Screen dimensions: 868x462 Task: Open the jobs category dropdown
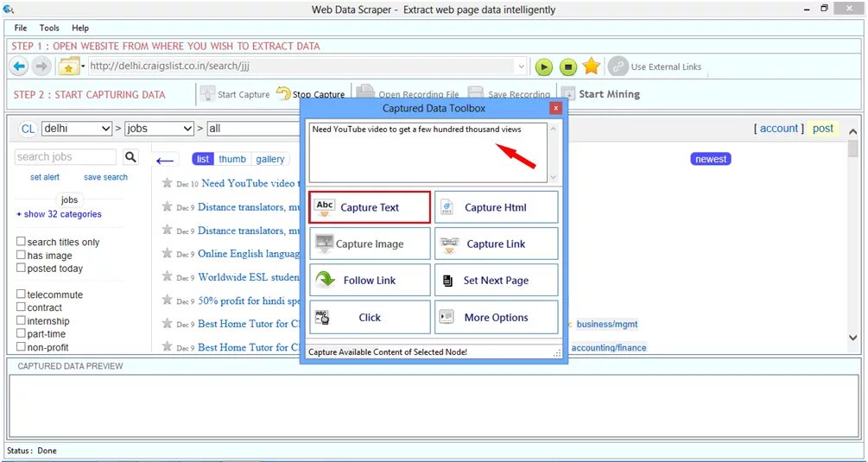tap(159, 129)
